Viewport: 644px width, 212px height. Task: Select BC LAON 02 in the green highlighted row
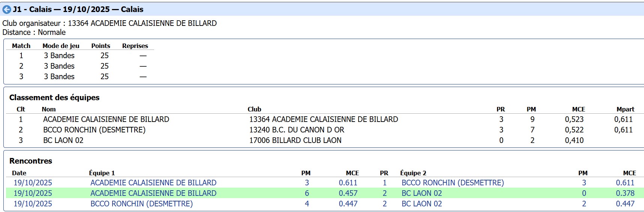tap(422, 193)
